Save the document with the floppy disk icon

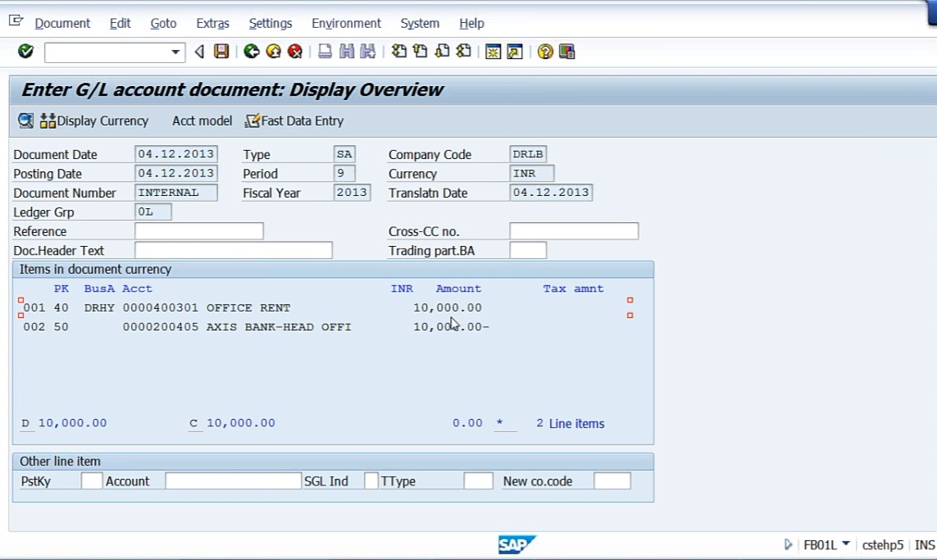coord(221,52)
